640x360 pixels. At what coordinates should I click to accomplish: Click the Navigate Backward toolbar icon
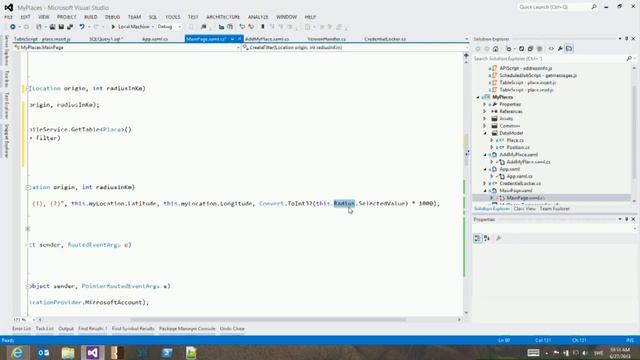point(13,27)
